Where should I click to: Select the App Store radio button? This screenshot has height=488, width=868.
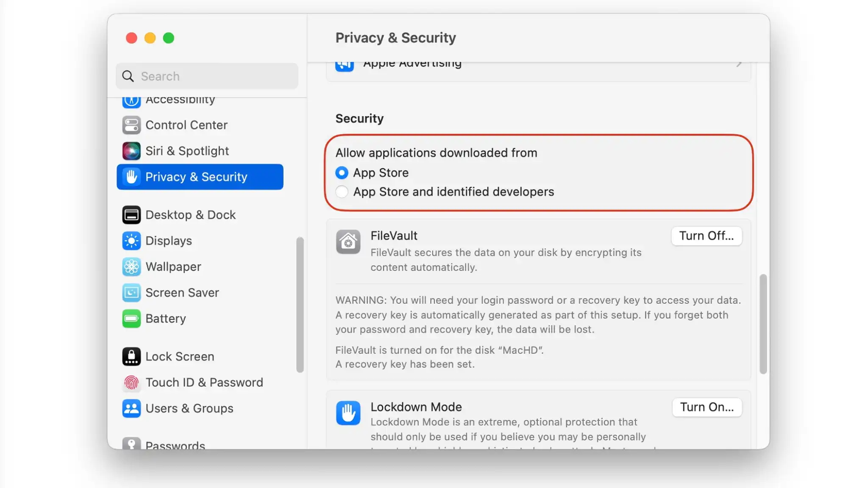coord(342,173)
